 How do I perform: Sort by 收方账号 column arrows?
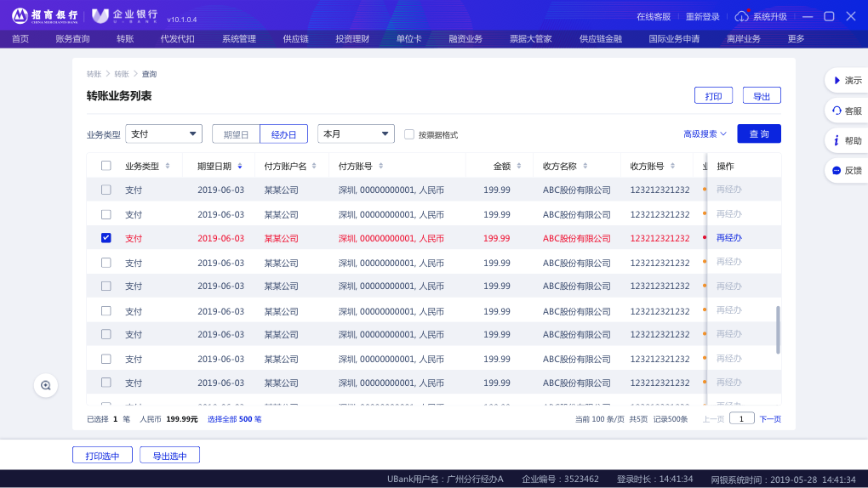coord(672,166)
